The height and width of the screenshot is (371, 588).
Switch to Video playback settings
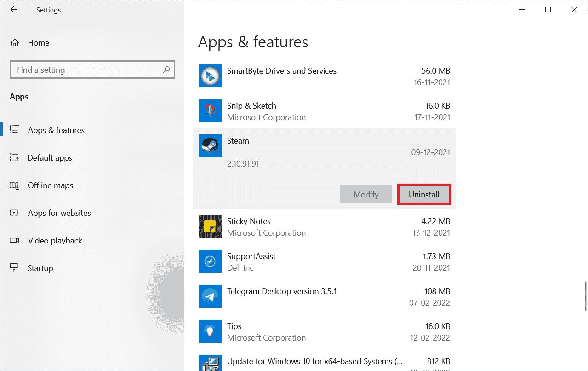tap(92, 240)
